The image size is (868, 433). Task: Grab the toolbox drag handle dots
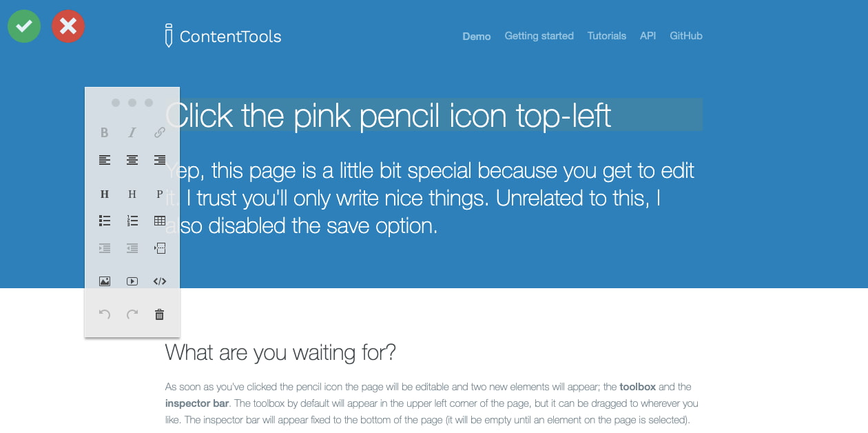[132, 102]
